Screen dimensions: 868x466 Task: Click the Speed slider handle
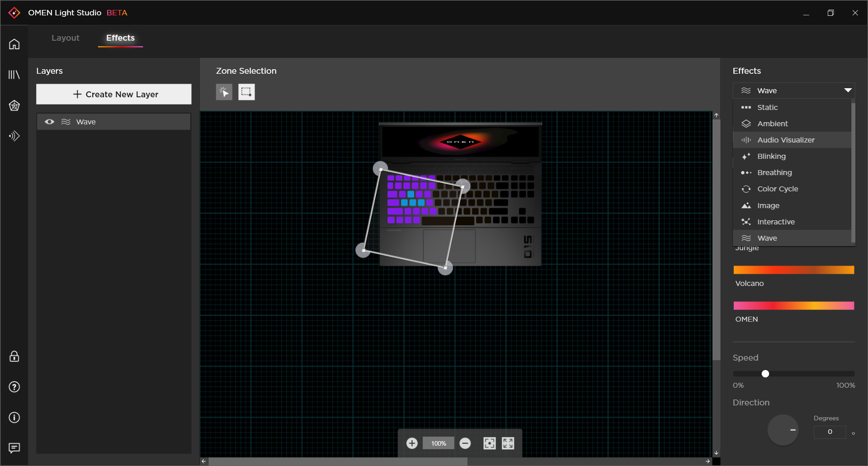(765, 374)
